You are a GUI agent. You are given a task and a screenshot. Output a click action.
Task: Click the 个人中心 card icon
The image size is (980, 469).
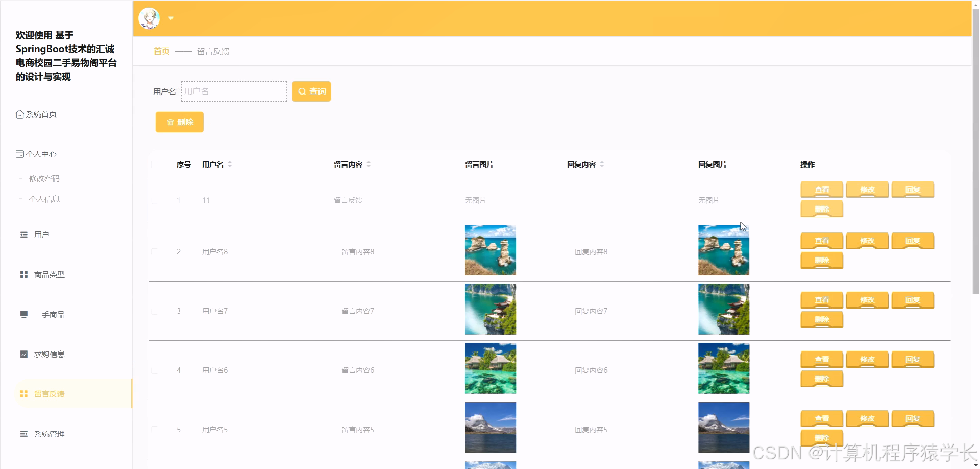coord(19,154)
